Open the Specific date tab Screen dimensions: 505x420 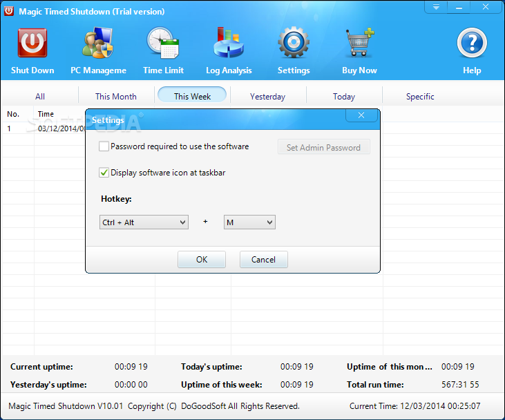(420, 96)
